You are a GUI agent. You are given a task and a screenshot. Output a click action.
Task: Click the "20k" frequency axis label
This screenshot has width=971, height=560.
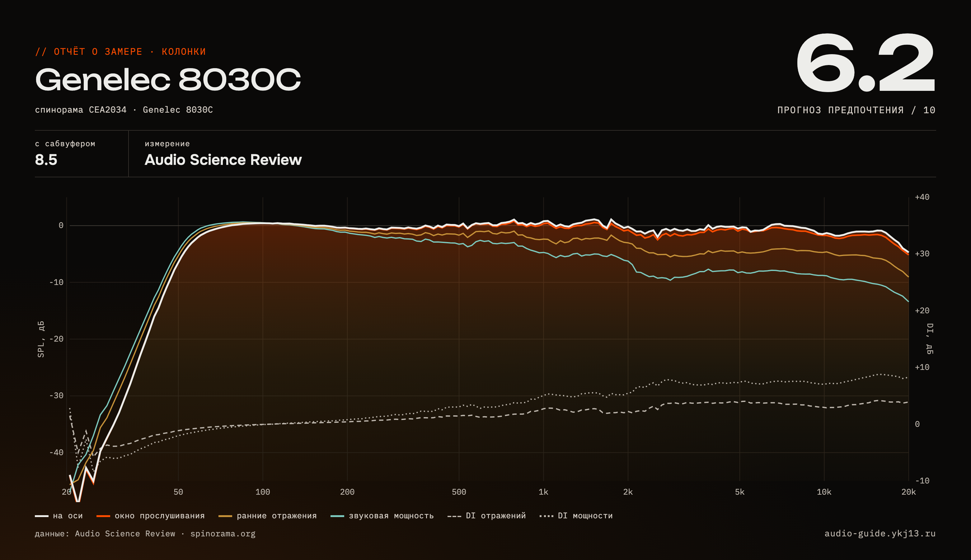coord(909,492)
